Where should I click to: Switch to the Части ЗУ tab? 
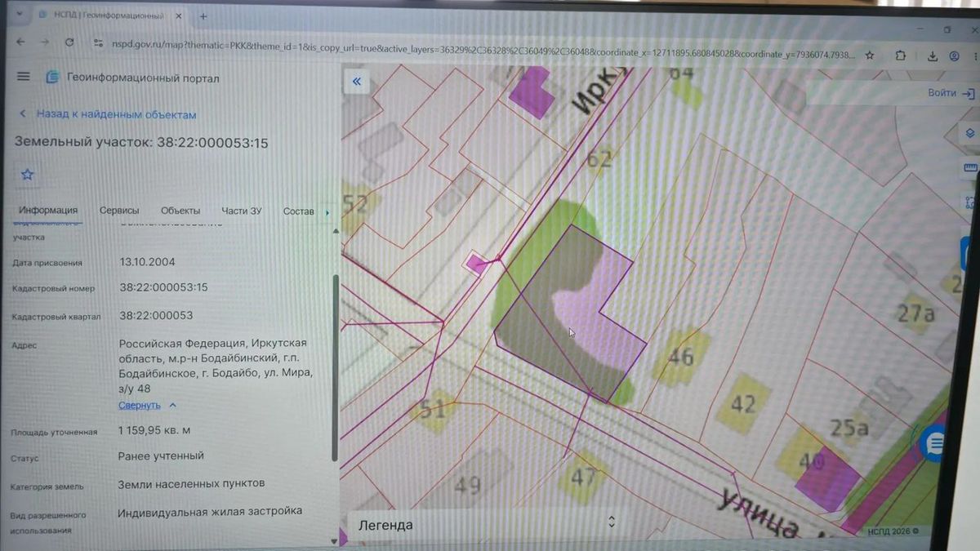click(242, 211)
